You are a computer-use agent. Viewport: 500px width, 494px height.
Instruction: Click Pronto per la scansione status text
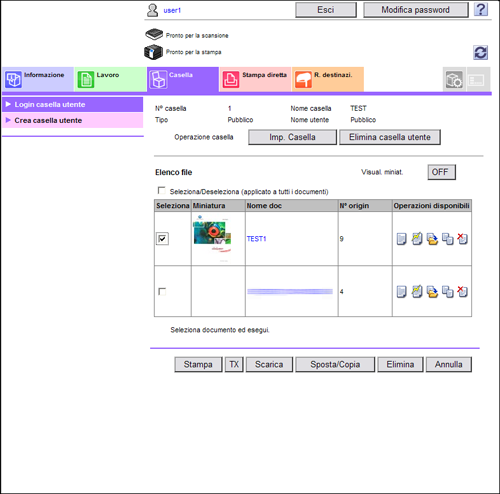pyautogui.click(x=197, y=35)
